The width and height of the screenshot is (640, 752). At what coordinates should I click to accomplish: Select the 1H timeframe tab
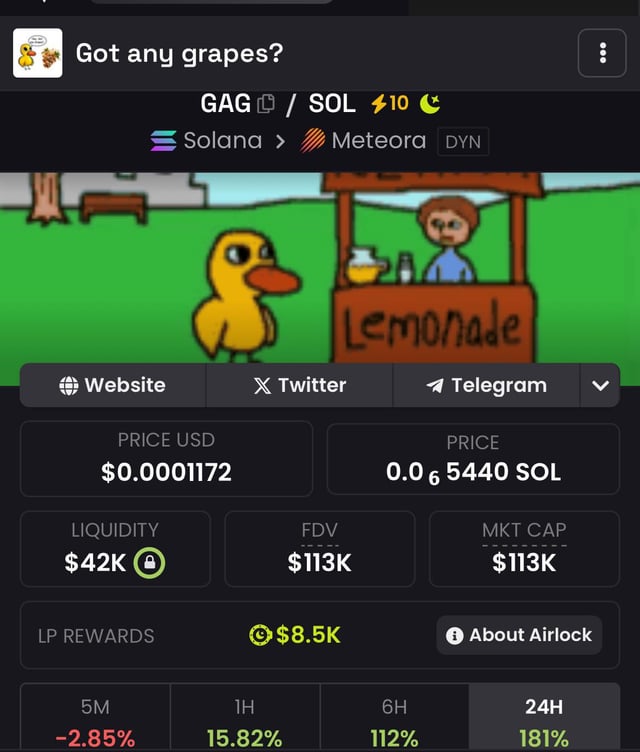click(x=245, y=718)
